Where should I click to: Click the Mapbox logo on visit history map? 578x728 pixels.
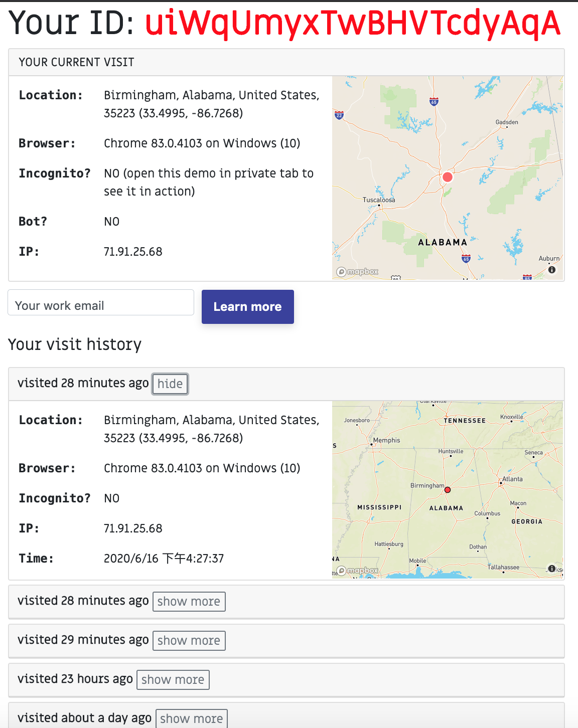coord(357,571)
